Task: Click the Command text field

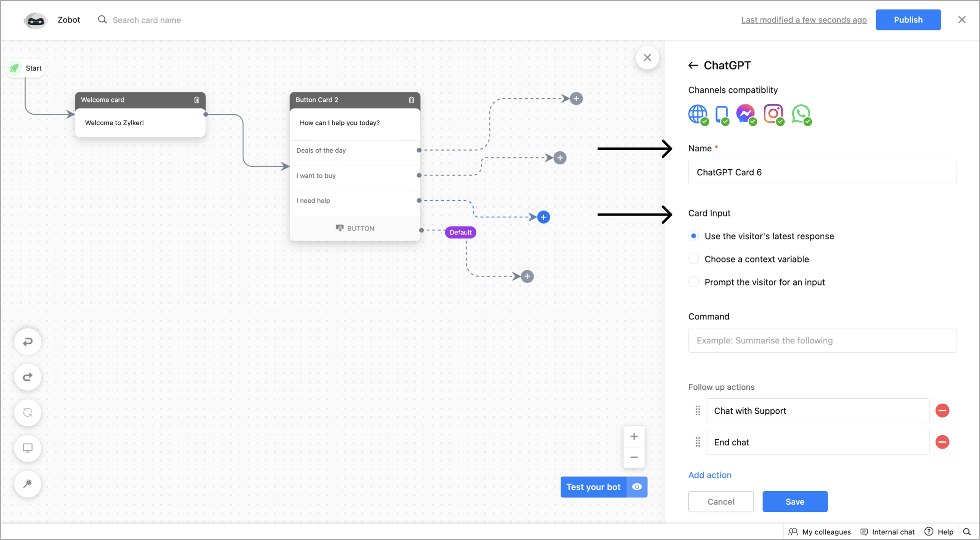Action: (x=822, y=340)
